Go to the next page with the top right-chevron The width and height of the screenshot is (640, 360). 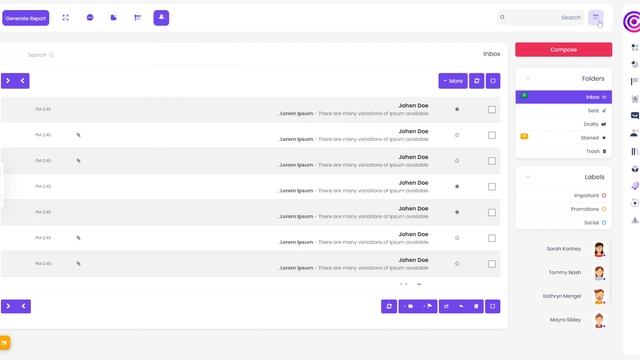pyautogui.click(x=8, y=81)
